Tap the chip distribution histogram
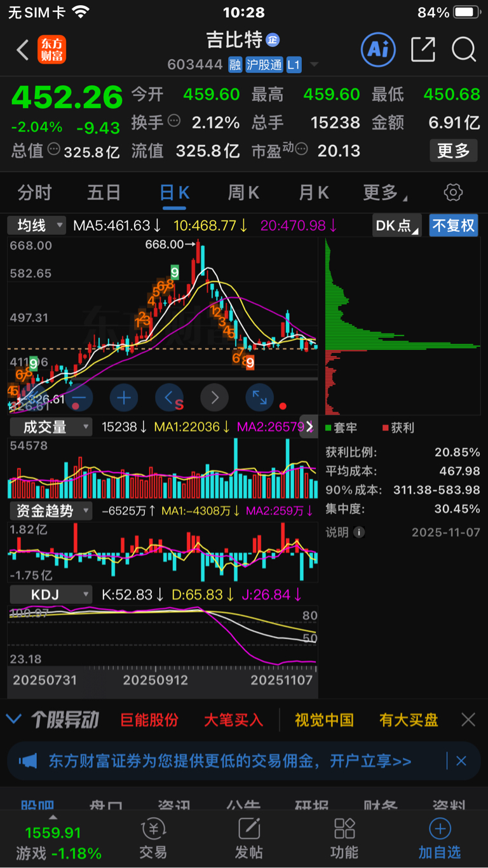The height and width of the screenshot is (868, 488). [403, 327]
